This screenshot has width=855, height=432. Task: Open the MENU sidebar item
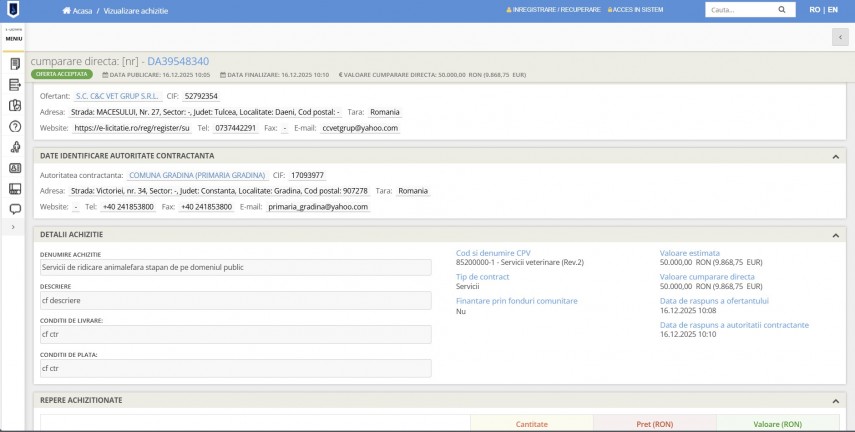click(x=14, y=37)
